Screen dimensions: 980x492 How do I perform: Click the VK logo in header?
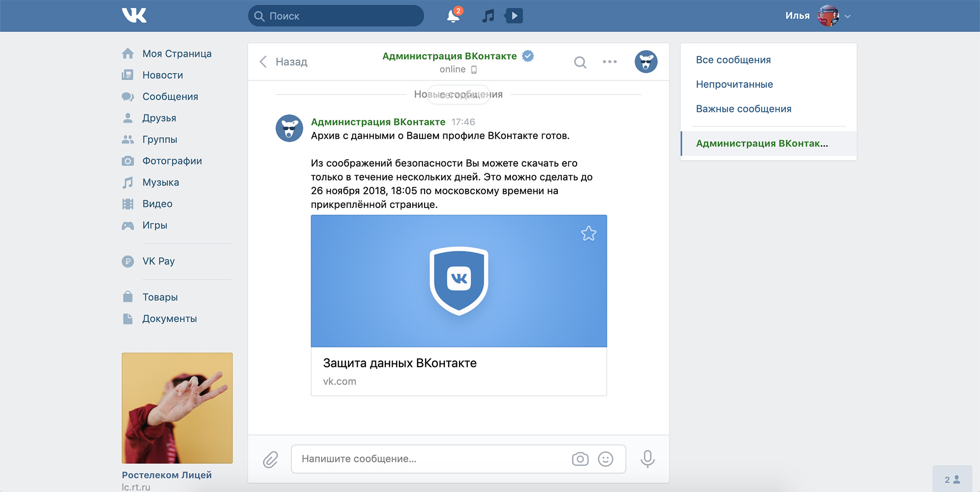(134, 16)
